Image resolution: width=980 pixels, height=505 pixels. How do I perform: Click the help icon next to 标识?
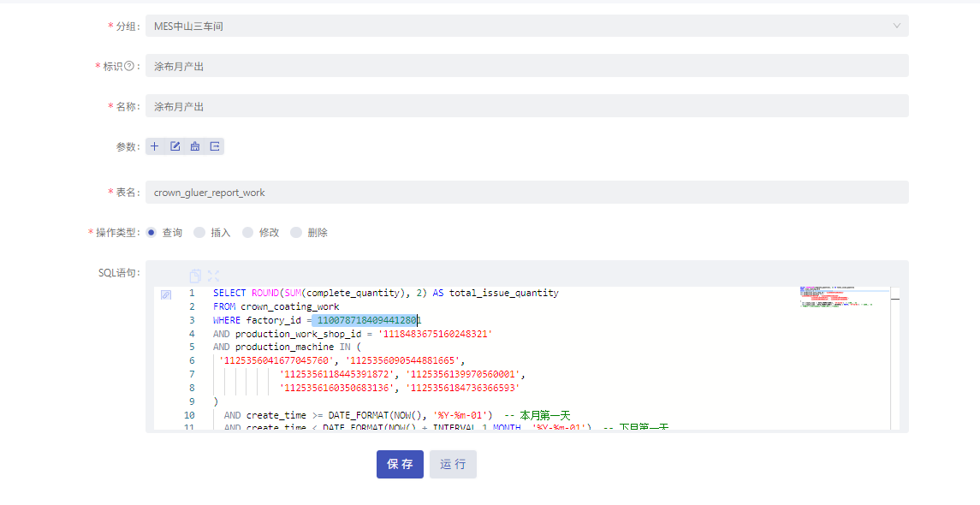pos(128,66)
